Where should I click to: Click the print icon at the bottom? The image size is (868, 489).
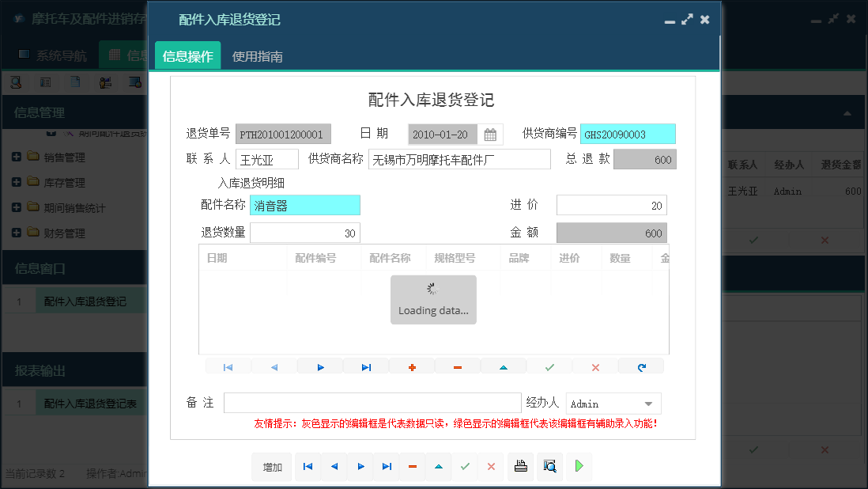click(x=520, y=466)
